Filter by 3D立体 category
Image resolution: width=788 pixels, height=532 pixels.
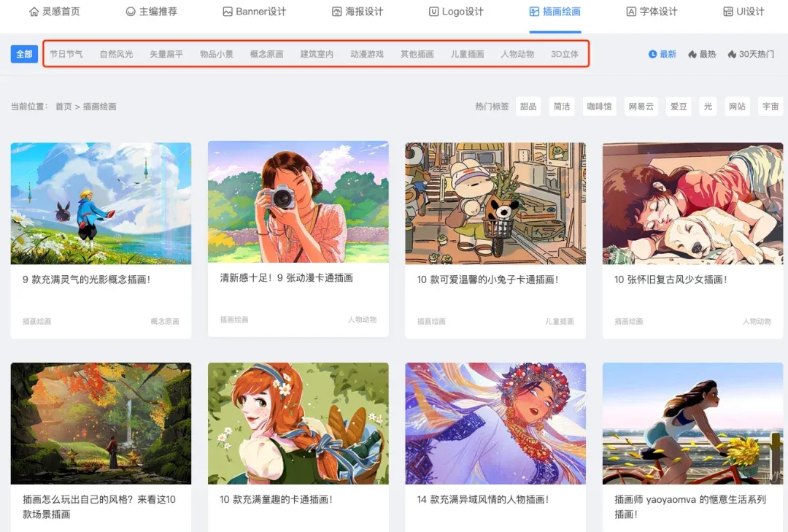pos(565,54)
